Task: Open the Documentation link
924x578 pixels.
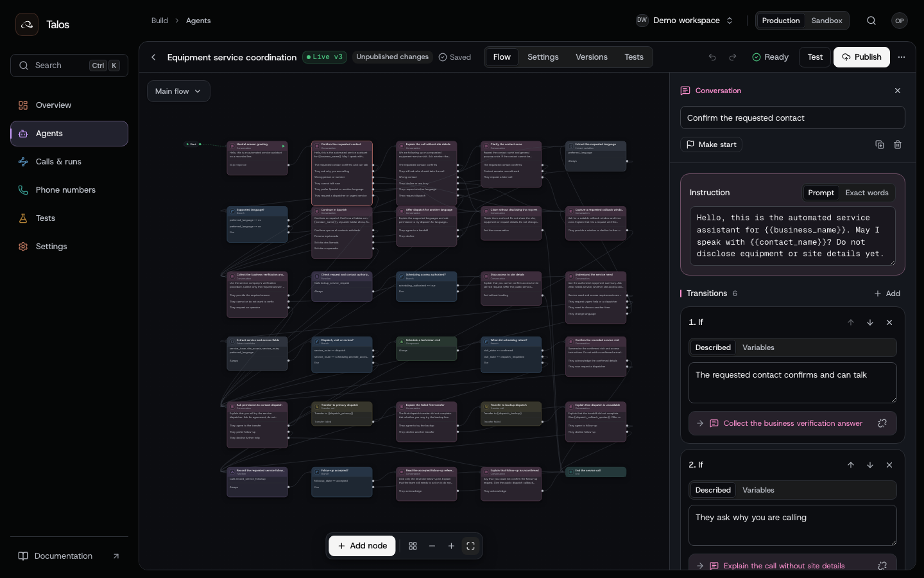Action: click(69, 556)
